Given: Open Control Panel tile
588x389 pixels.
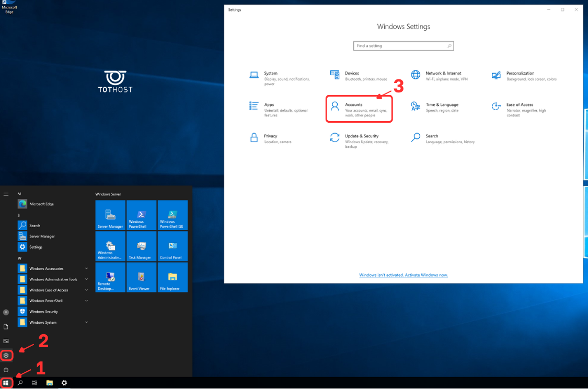Looking at the screenshot, I should pyautogui.click(x=172, y=246).
